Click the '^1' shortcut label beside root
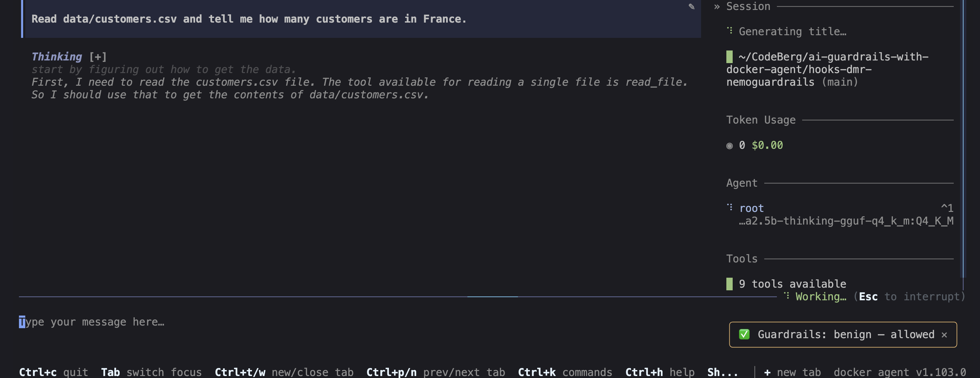This screenshot has height=378, width=980. 947,208
